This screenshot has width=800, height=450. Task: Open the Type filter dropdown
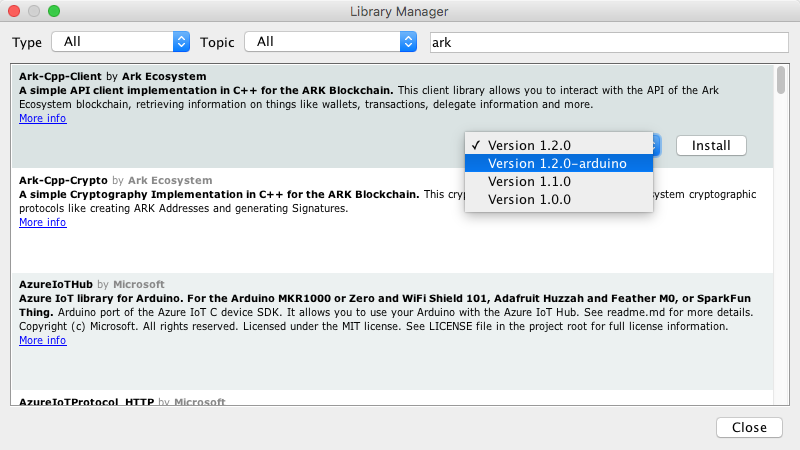pyautogui.click(x=120, y=41)
